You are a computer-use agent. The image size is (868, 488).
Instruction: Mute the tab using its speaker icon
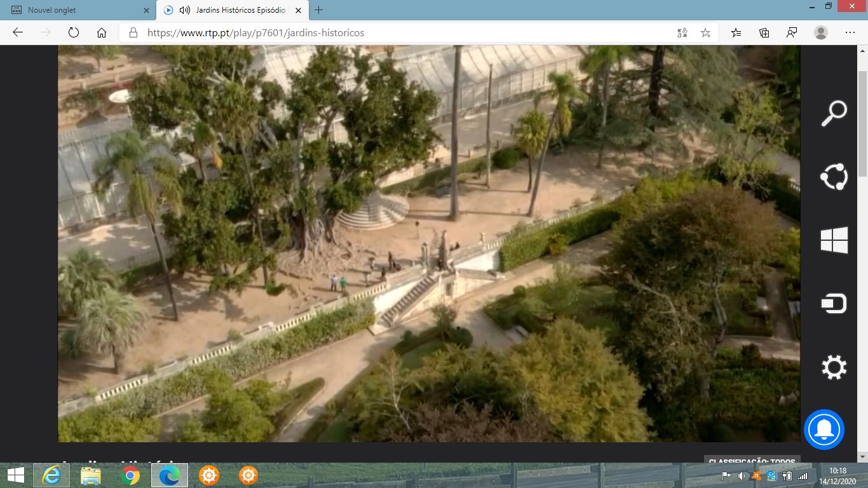tap(185, 10)
